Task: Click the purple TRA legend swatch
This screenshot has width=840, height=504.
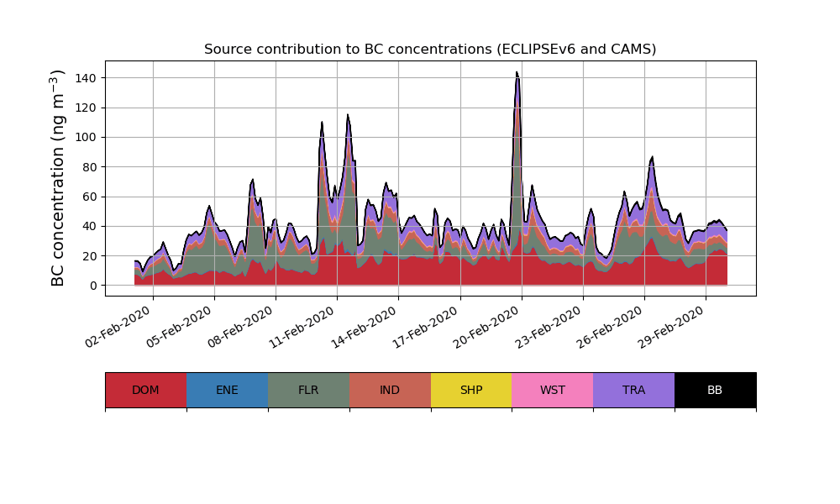Action: click(633, 390)
